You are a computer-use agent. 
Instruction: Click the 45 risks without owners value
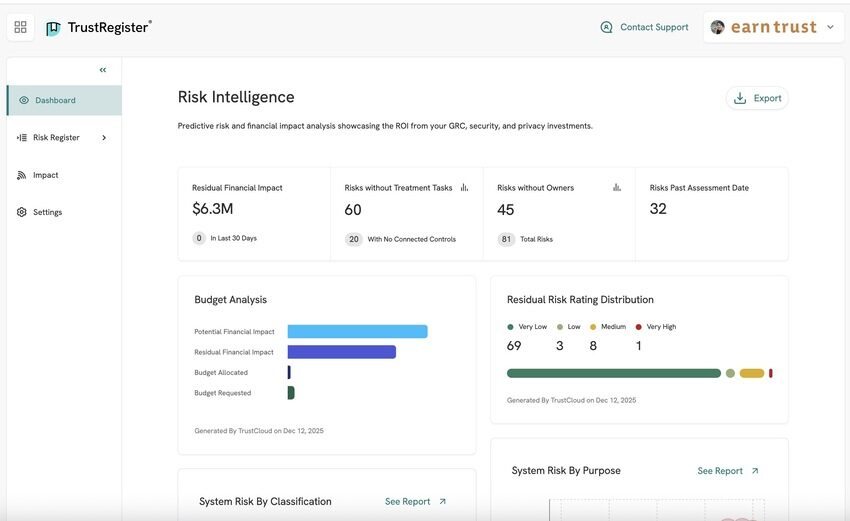pyautogui.click(x=505, y=209)
